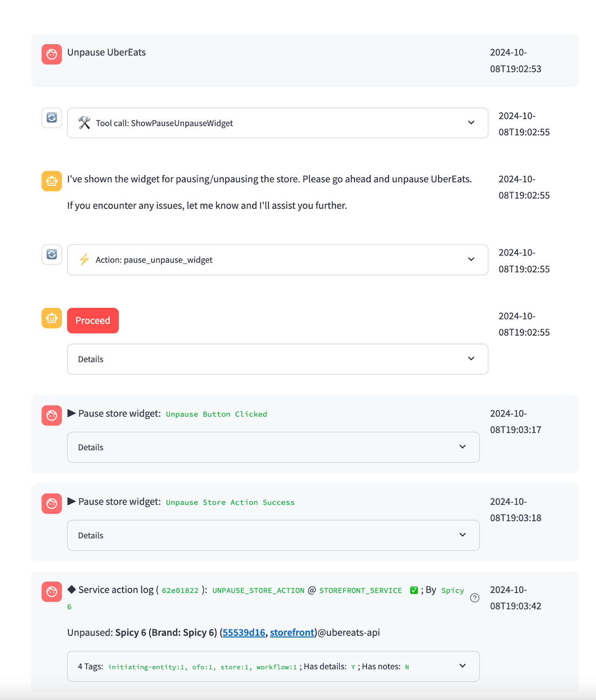Click the robot avatar beside the Proceed button
Screen dimensions: 596x700
[52, 318]
